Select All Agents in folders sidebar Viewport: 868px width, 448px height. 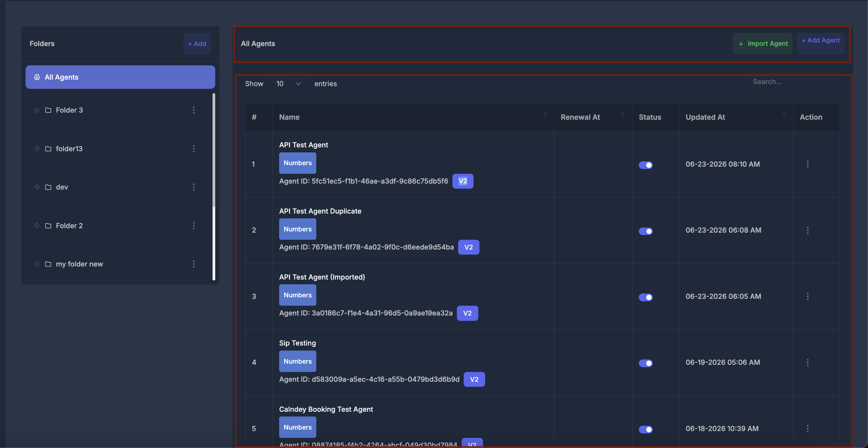(120, 77)
